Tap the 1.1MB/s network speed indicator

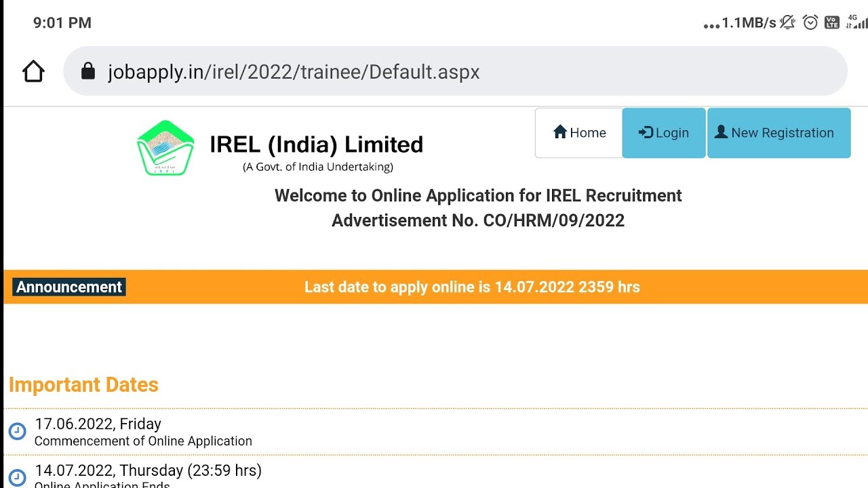(x=749, y=23)
